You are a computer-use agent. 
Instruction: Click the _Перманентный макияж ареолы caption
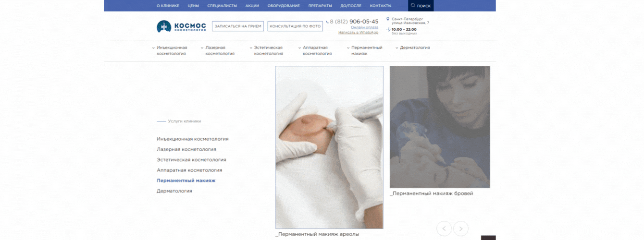[x=317, y=234]
